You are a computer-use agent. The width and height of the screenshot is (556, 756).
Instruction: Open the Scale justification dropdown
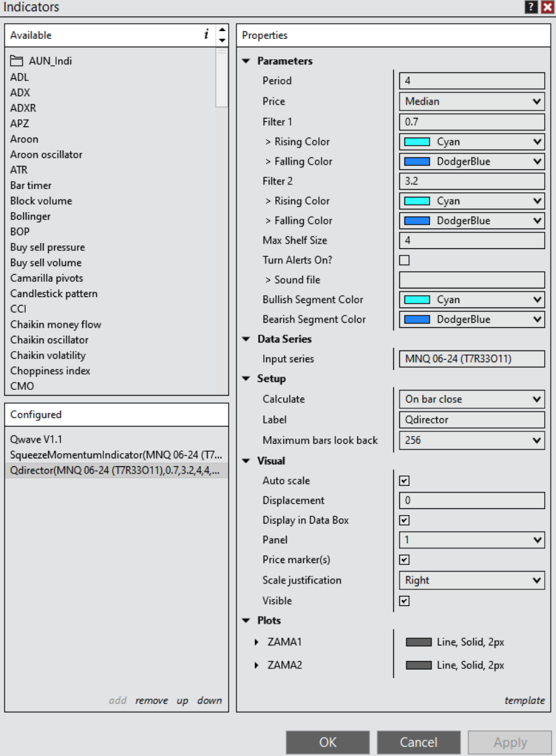[x=472, y=580]
